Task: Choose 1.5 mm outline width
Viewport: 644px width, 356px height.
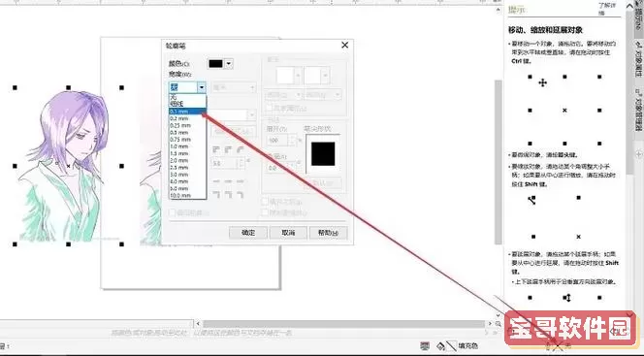Action: pyautogui.click(x=187, y=153)
